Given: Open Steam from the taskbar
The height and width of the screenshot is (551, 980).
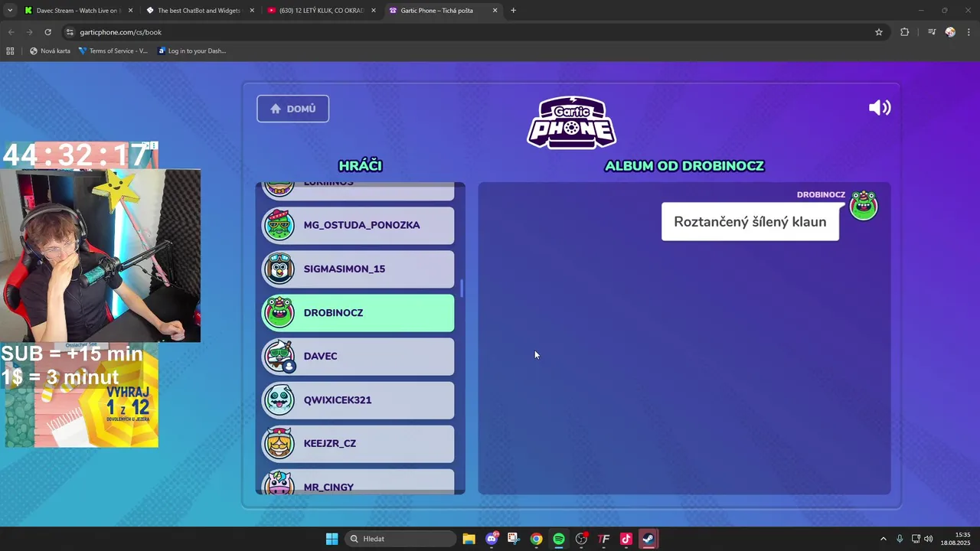Looking at the screenshot, I should [648, 539].
